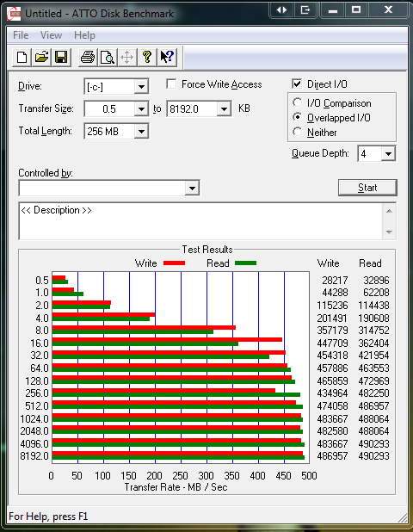Image resolution: width=413 pixels, height=532 pixels.
Task: Click red Write legend swatch
Action: (175, 263)
